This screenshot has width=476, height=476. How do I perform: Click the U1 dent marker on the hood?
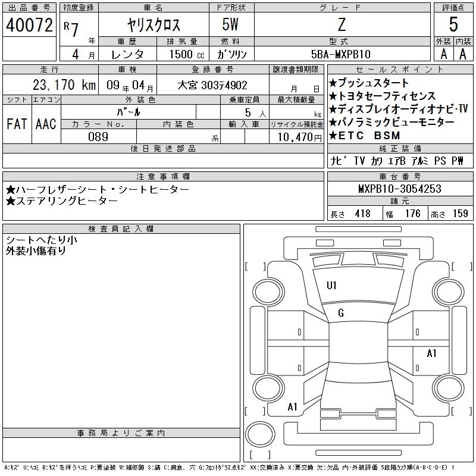(x=331, y=286)
